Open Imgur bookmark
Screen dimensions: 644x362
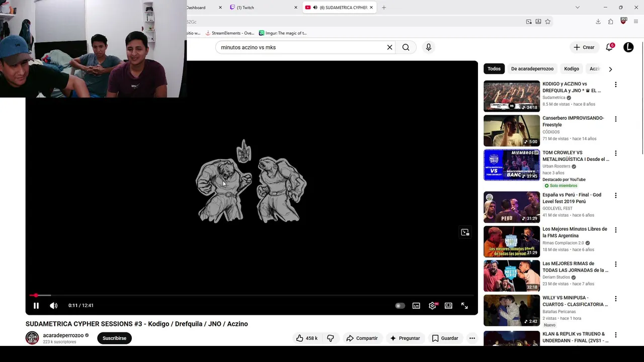[x=283, y=33]
